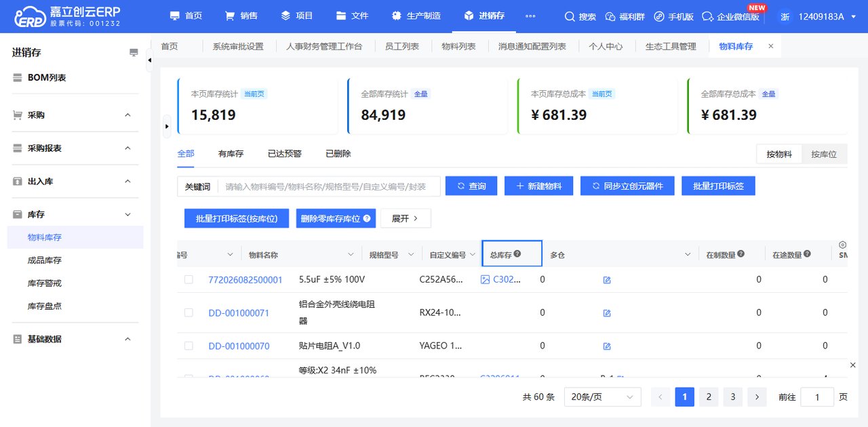Click the 同步立创元器件 button
Image resolution: width=868 pixels, height=427 pixels.
pyautogui.click(x=627, y=186)
